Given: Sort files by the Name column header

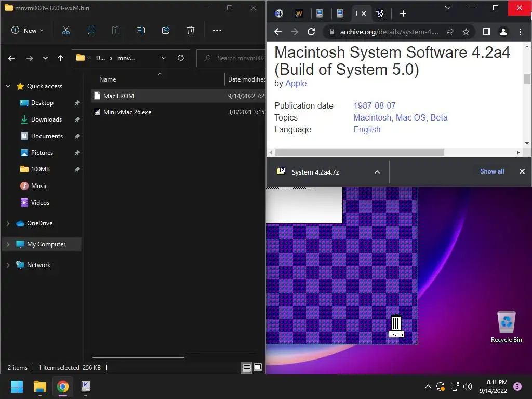Looking at the screenshot, I should 108,79.
